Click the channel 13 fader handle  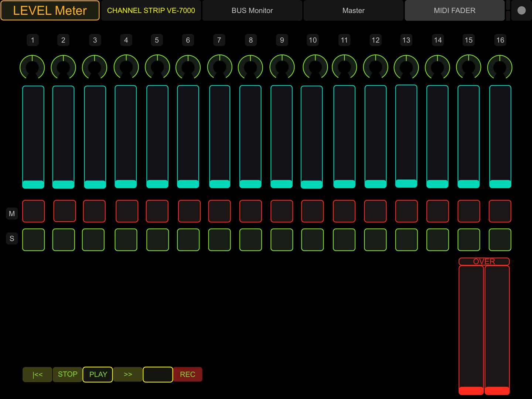coord(406,183)
